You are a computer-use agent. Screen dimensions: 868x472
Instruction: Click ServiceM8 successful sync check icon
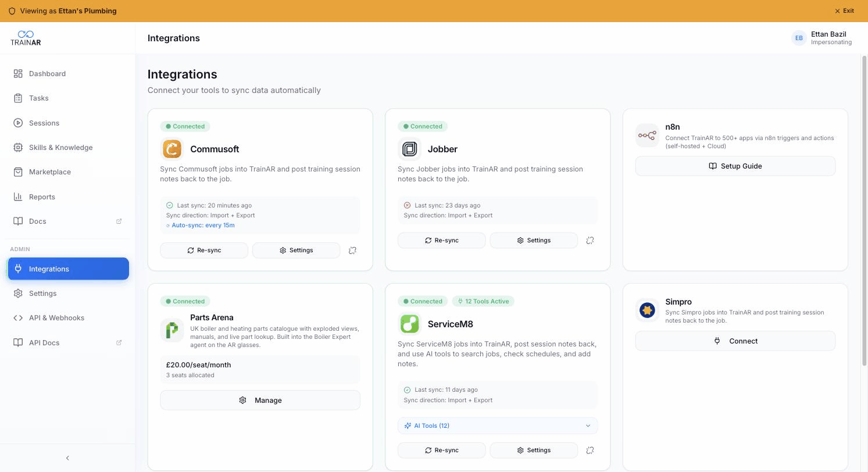407,390
